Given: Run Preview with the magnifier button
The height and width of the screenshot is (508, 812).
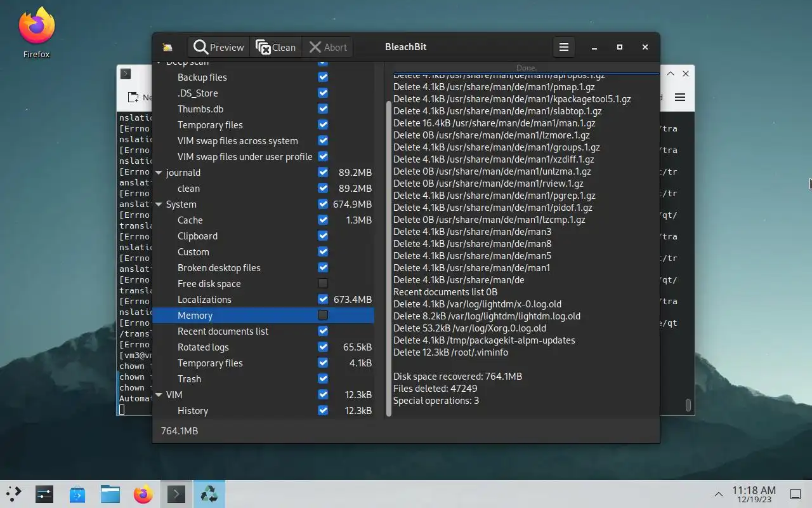Looking at the screenshot, I should [x=219, y=47].
